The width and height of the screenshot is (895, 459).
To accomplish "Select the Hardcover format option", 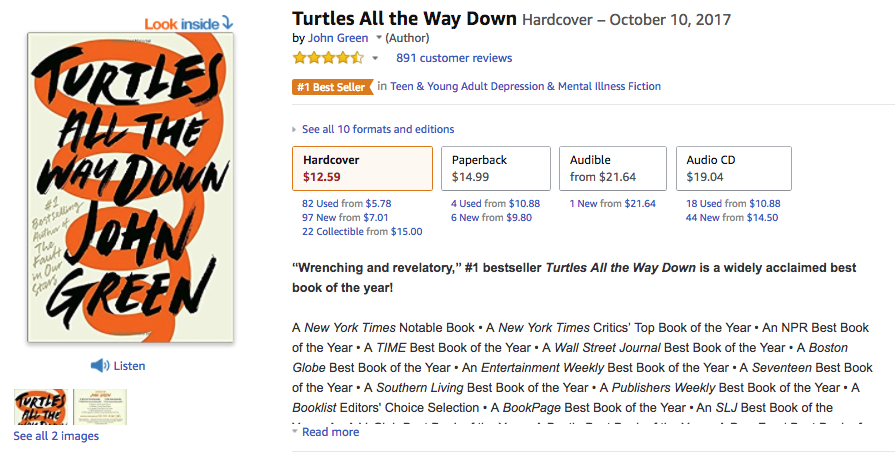I will pos(362,168).
